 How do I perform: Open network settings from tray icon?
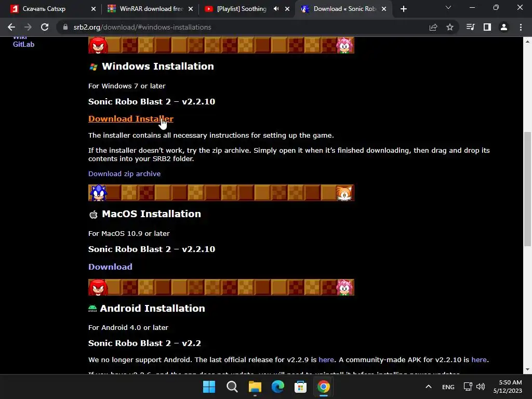pos(468,387)
